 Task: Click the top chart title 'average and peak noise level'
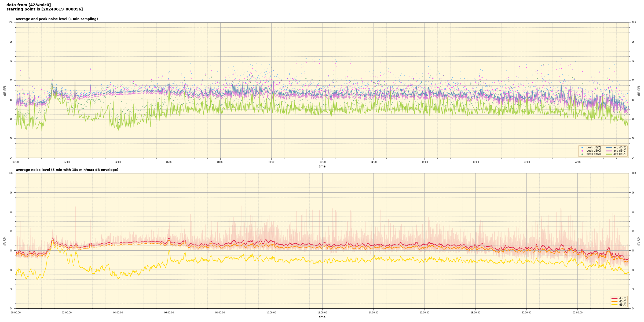[57, 19]
